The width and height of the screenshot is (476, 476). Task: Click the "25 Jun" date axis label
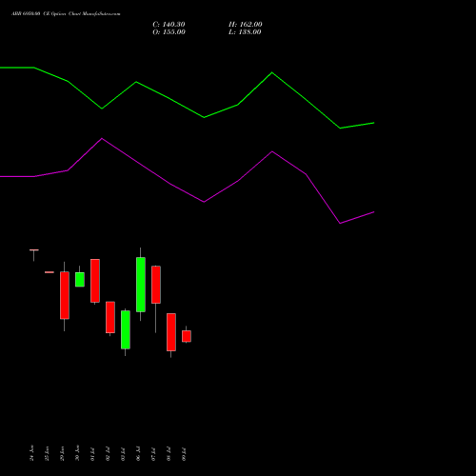[47, 453]
